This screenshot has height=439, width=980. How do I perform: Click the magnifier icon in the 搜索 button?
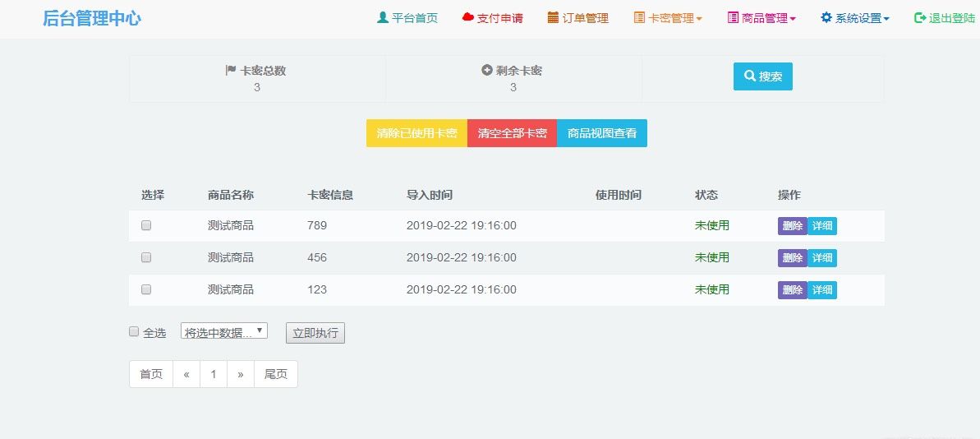pyautogui.click(x=750, y=76)
